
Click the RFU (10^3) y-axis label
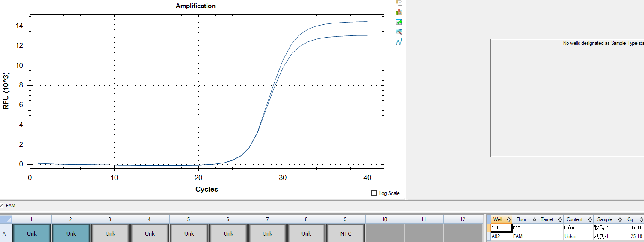[6, 91]
